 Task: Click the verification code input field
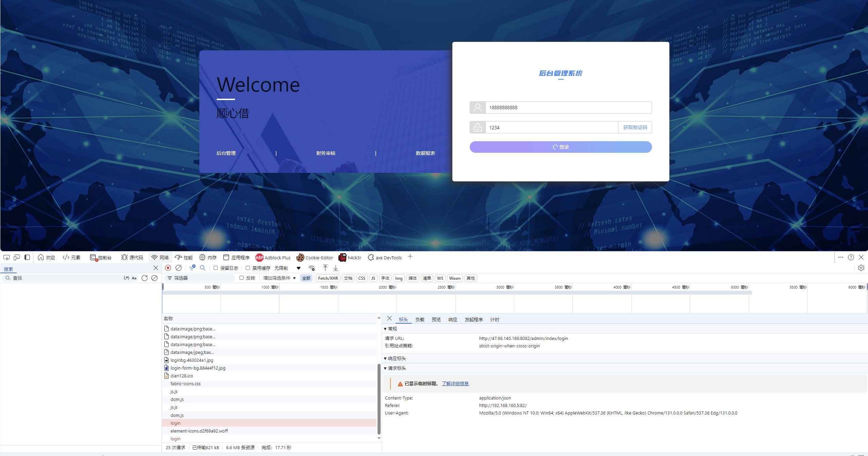tap(552, 128)
